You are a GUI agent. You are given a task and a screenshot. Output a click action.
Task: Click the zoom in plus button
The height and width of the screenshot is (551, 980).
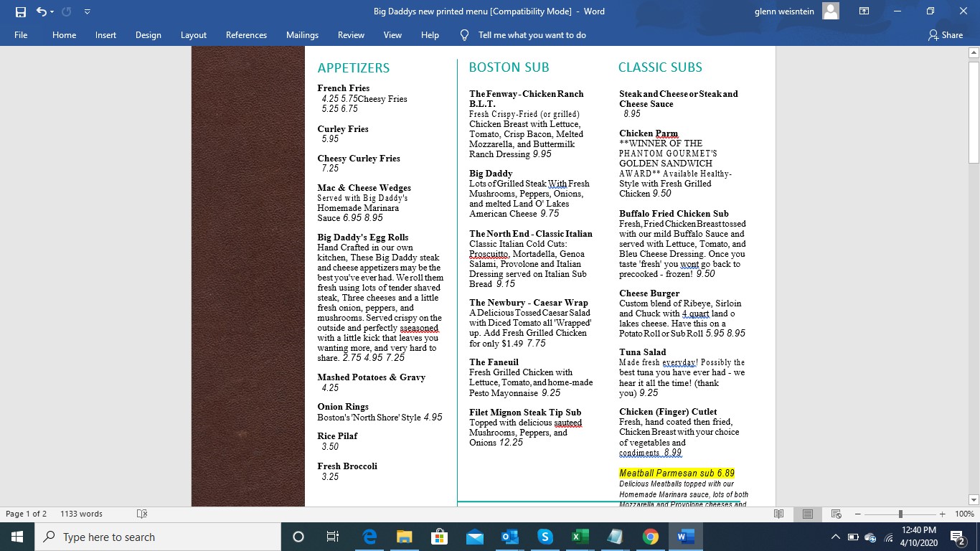[942, 514]
